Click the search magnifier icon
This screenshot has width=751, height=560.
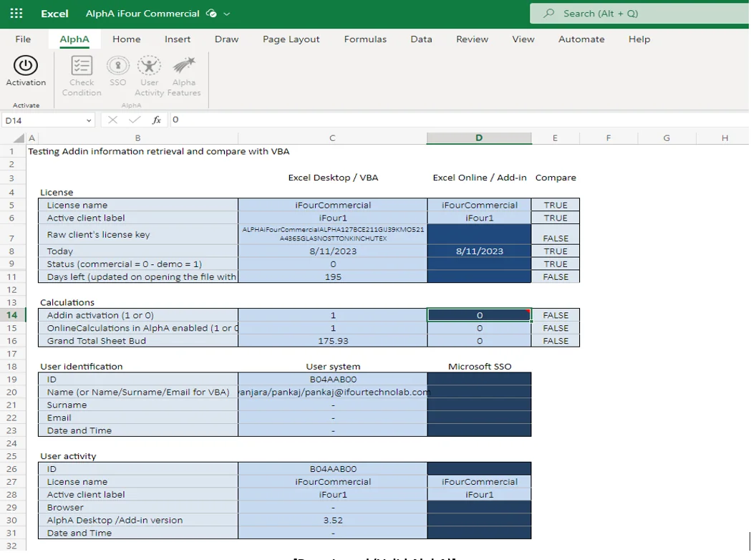(549, 14)
